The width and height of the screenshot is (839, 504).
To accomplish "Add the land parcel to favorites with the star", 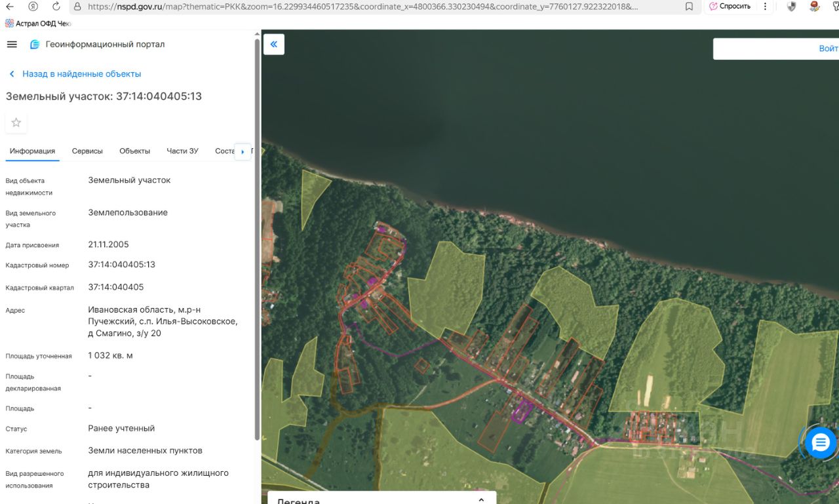I will [x=16, y=123].
